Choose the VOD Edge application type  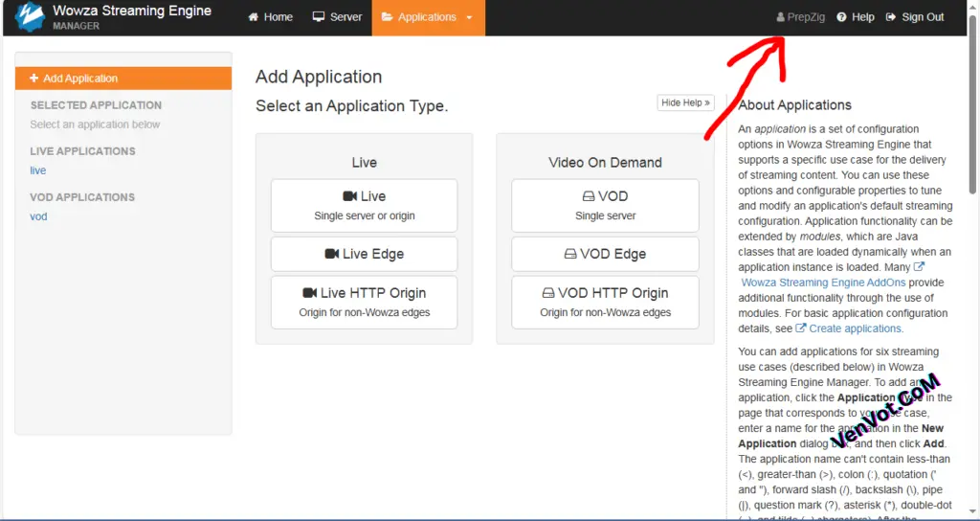(605, 254)
